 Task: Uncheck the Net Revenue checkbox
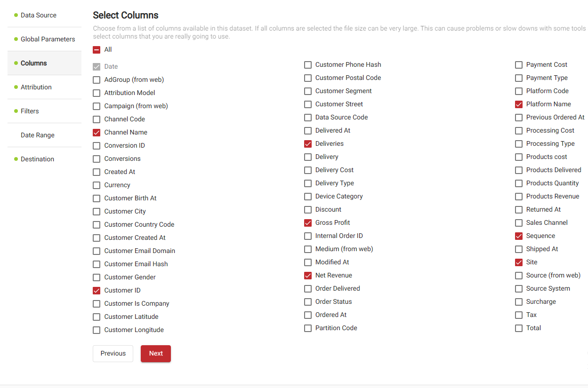click(x=307, y=276)
